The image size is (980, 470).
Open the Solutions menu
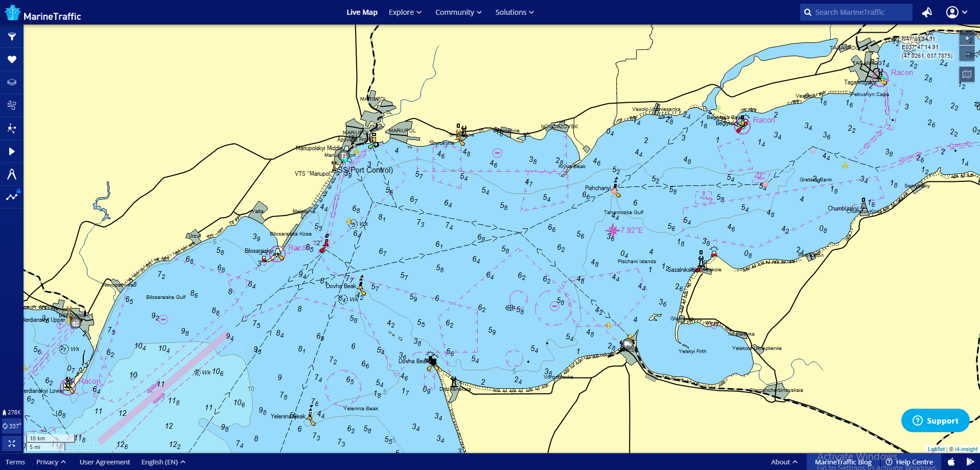point(514,12)
